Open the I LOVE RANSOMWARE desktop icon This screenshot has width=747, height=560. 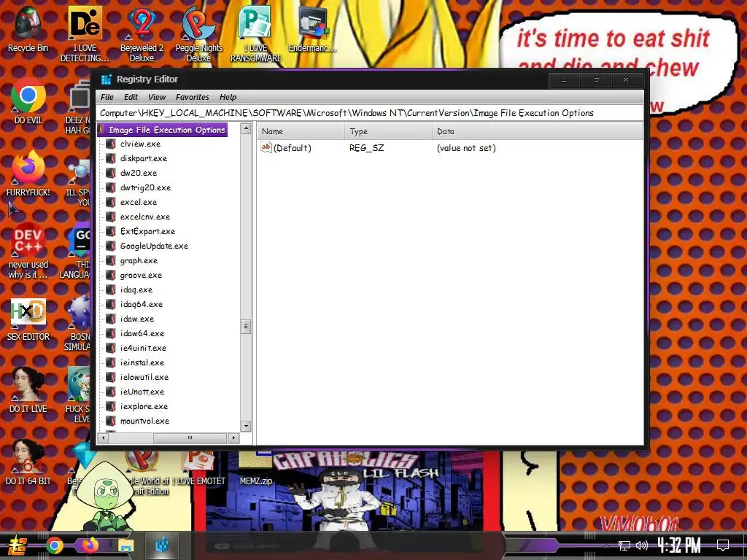pyautogui.click(x=256, y=34)
